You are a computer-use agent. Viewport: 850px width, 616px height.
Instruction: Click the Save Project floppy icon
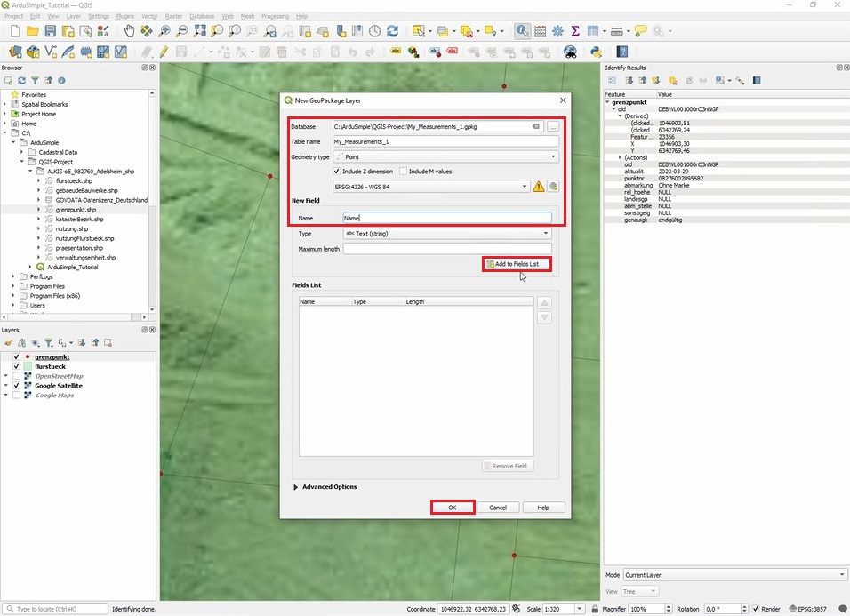pos(51,31)
